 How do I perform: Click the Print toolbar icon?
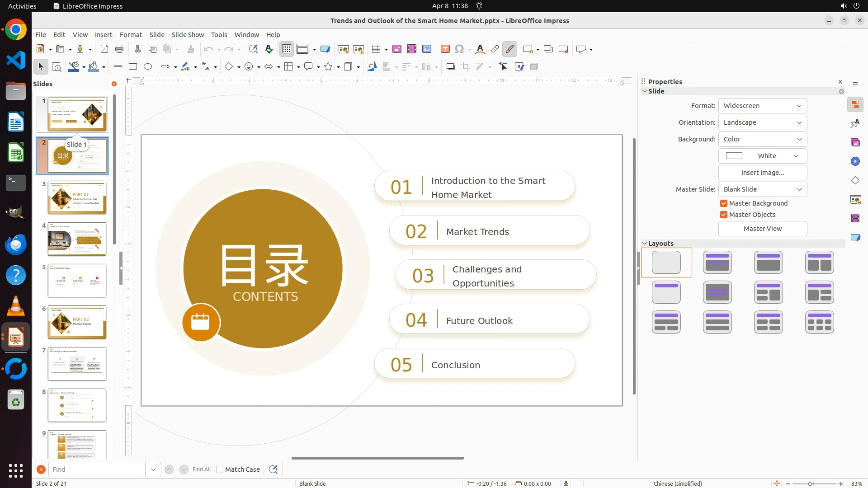coord(119,49)
